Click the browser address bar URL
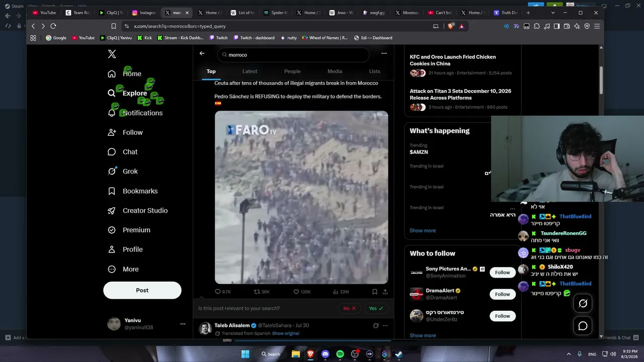The width and height of the screenshot is (644, 362). point(180,26)
